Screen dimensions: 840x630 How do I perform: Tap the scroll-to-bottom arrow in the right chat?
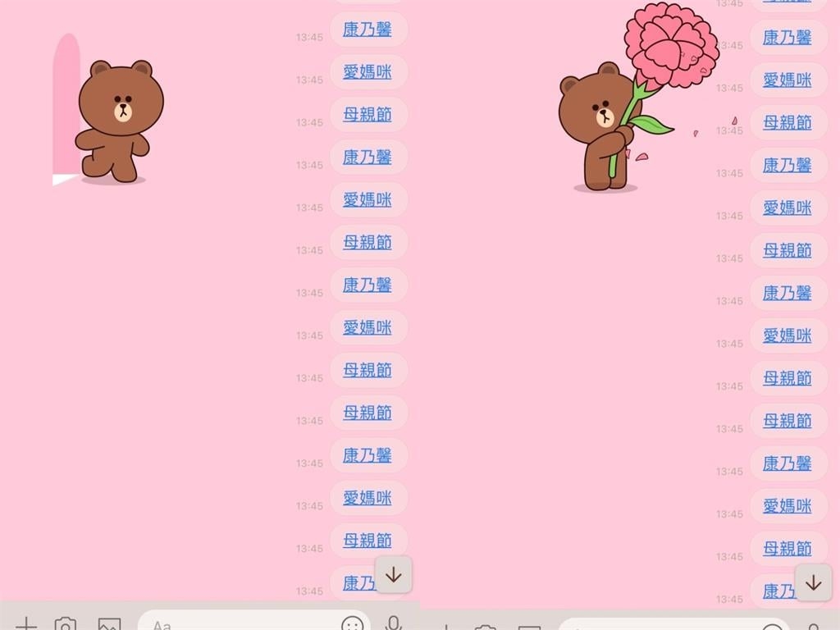(813, 582)
